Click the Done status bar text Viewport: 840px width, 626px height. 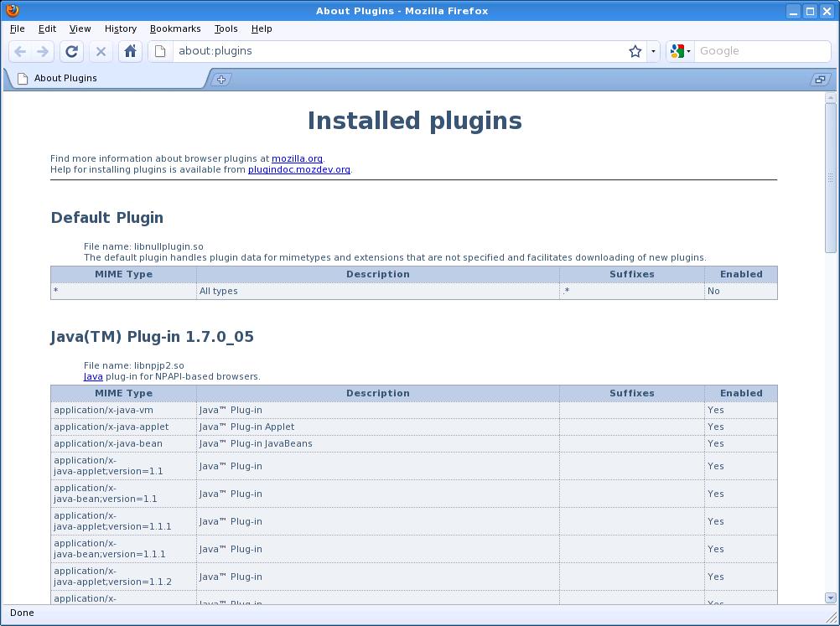pos(22,613)
